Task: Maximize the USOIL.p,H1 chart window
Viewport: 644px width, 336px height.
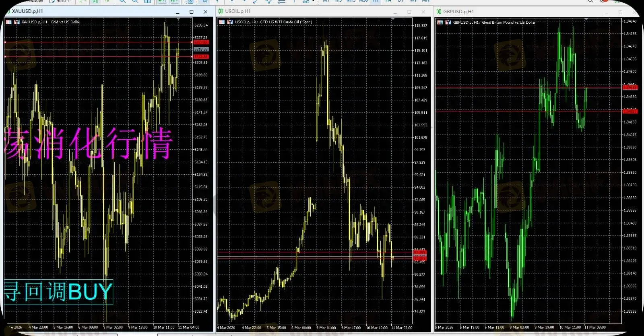Action: [409, 12]
